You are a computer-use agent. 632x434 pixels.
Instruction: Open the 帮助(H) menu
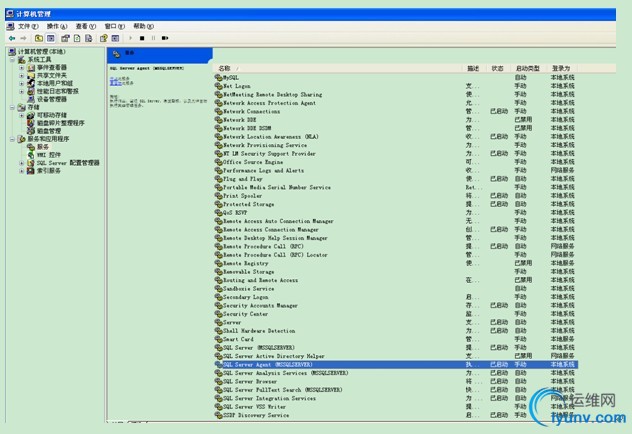point(143,27)
